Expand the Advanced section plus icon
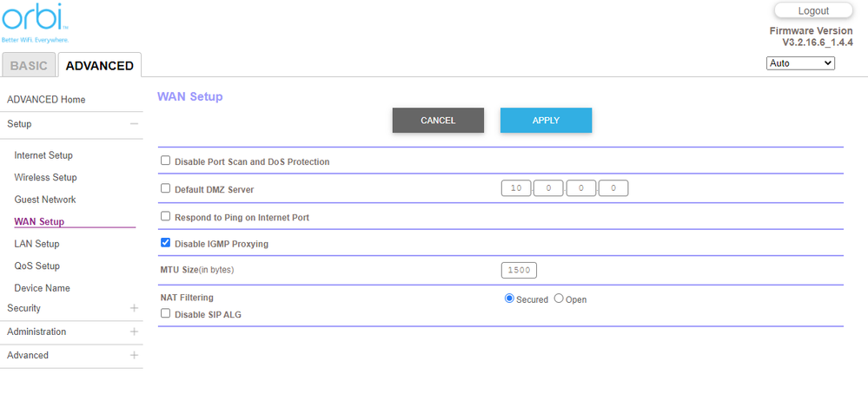The width and height of the screenshot is (868, 407). point(134,355)
